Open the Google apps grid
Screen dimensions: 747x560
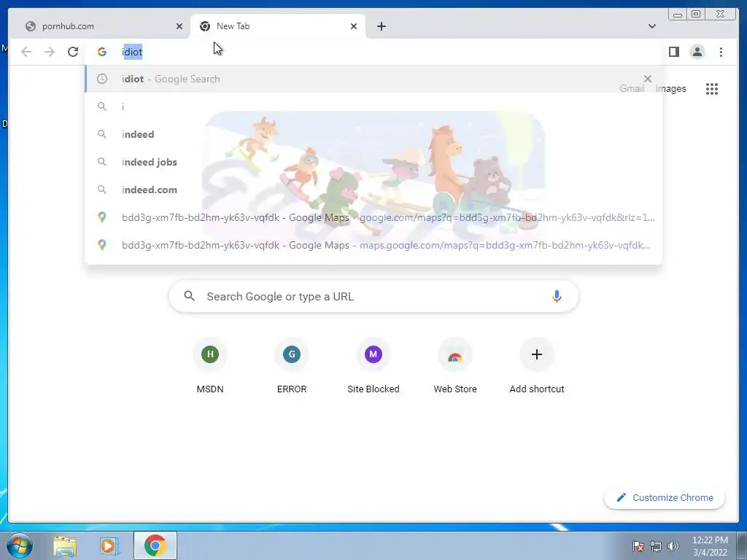point(712,89)
